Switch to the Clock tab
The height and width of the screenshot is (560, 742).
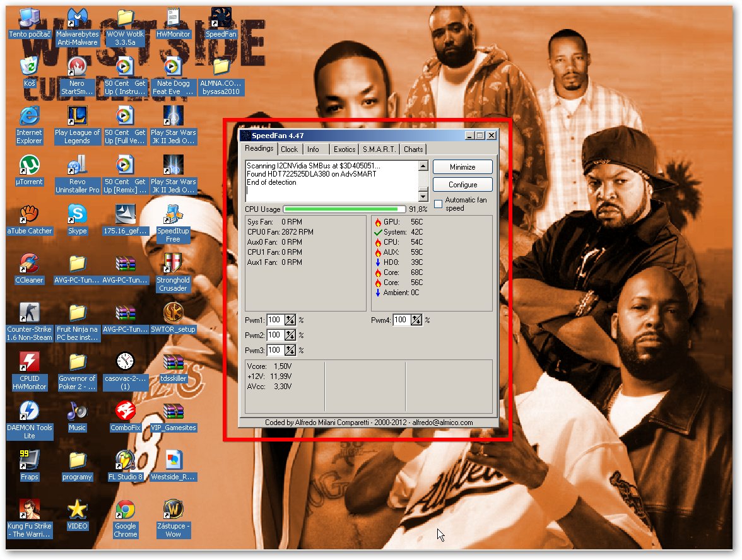coord(289,149)
